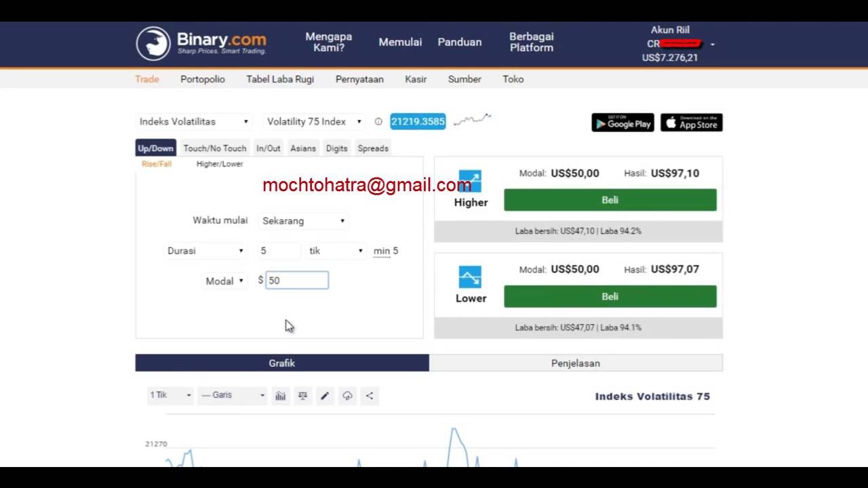Screen dimensions: 868x488
Task: Open Sumber menu
Action: [x=465, y=79]
